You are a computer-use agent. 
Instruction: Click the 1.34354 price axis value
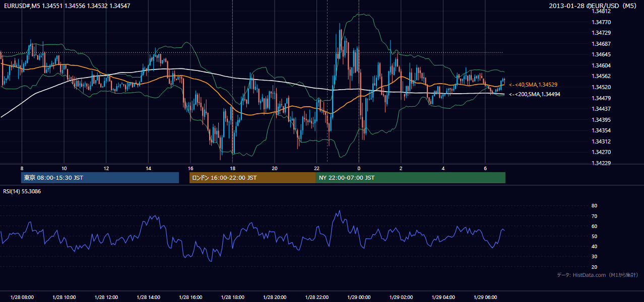click(602, 130)
